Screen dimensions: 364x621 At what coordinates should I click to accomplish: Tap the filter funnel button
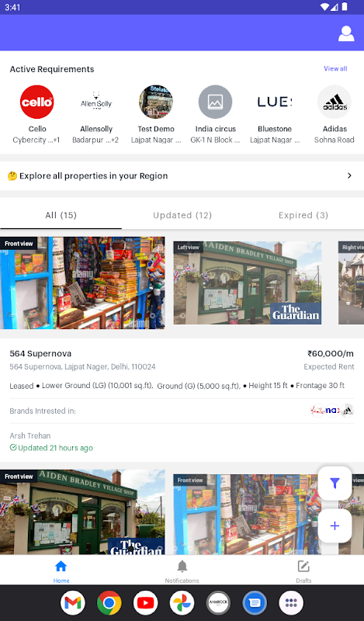(335, 483)
